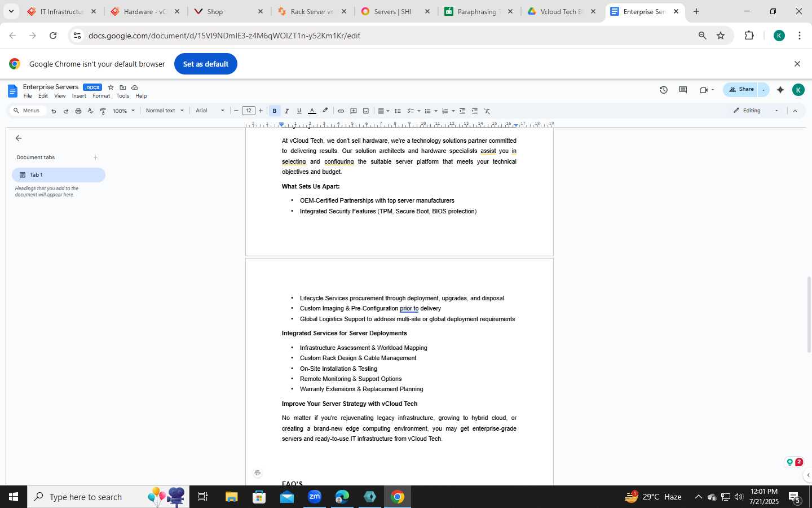Print the document via printer icon
Image resolution: width=812 pixels, height=508 pixels.
click(x=78, y=111)
